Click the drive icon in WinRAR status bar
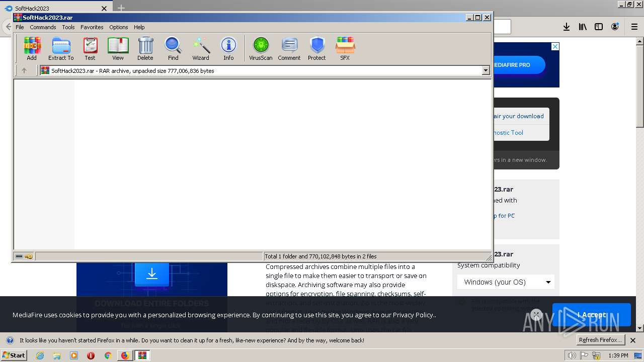Viewport: 644px width, 362px height. 19,256
